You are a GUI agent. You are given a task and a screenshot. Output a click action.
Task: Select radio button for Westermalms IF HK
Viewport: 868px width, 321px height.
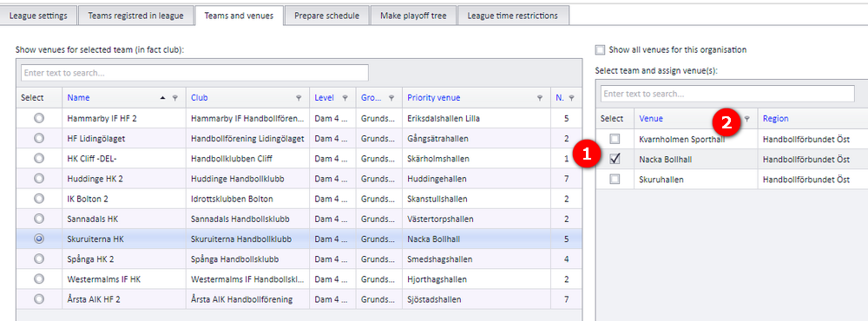39,279
